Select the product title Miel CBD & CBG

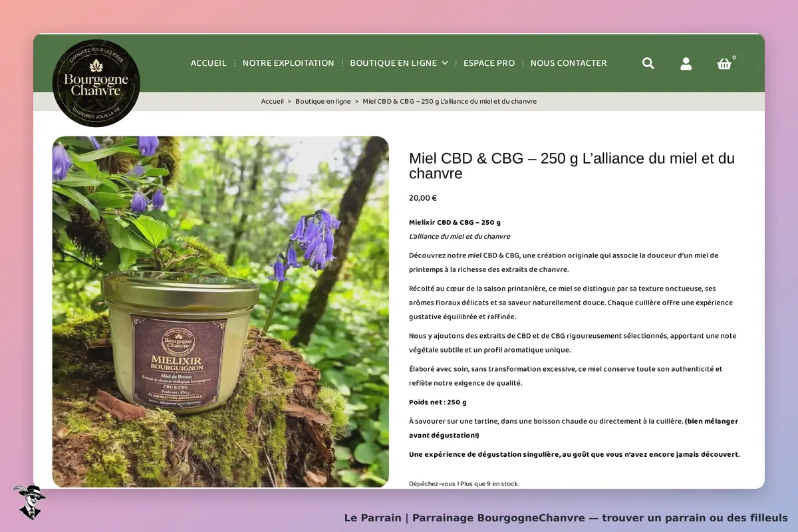click(x=572, y=166)
